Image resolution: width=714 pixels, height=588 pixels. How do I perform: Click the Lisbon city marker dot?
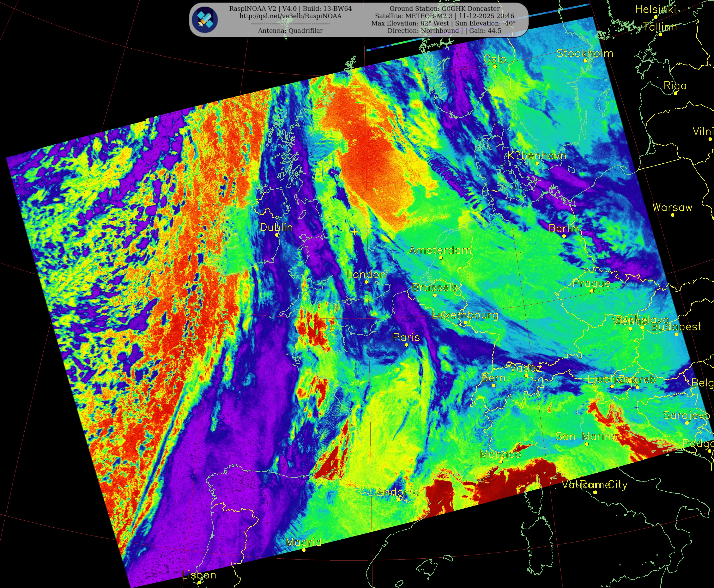[199, 583]
